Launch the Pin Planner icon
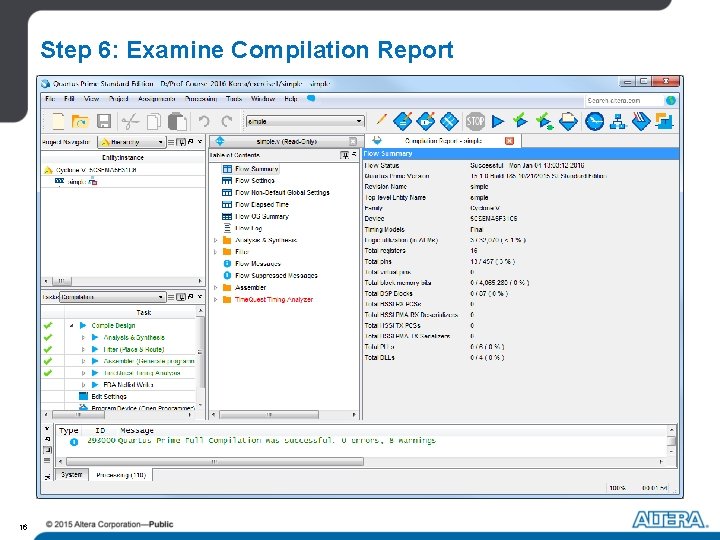This screenshot has height=540, width=720. pyautogui.click(x=426, y=121)
